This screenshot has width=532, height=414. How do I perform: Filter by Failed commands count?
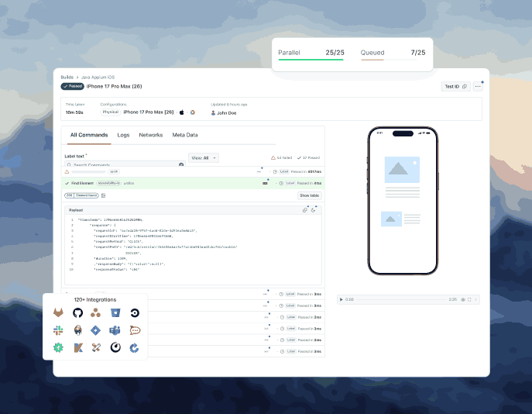pyautogui.click(x=281, y=158)
